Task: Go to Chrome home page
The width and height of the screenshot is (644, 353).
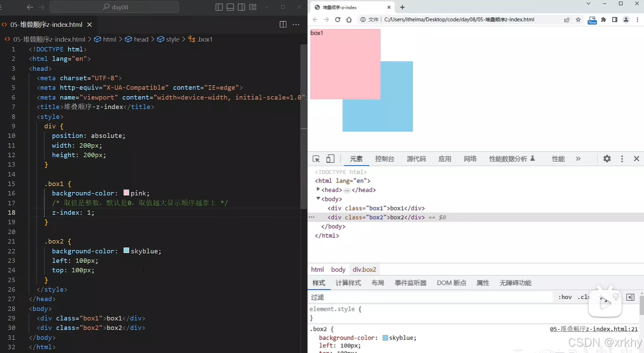Action: tap(349, 20)
